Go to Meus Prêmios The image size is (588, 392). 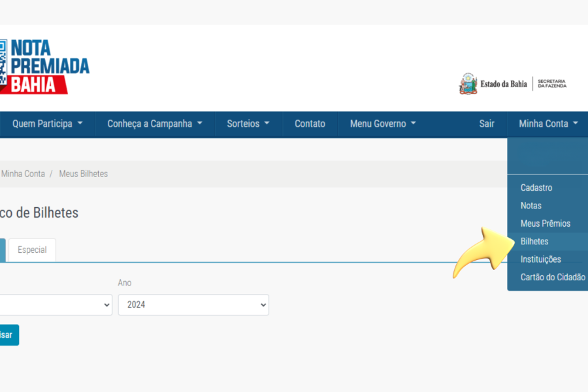(546, 223)
